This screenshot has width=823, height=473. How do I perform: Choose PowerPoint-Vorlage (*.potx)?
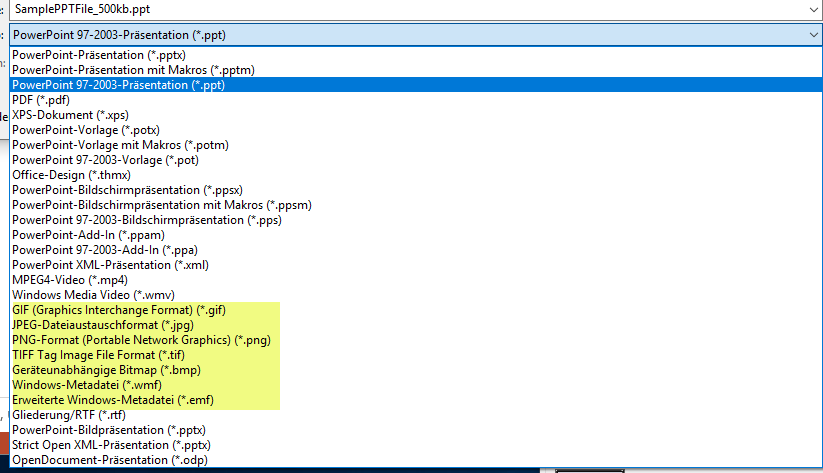click(416, 130)
